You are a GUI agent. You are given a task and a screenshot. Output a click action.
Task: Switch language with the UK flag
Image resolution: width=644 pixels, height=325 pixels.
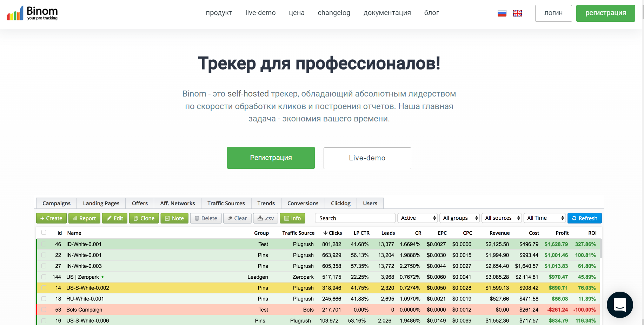click(517, 13)
